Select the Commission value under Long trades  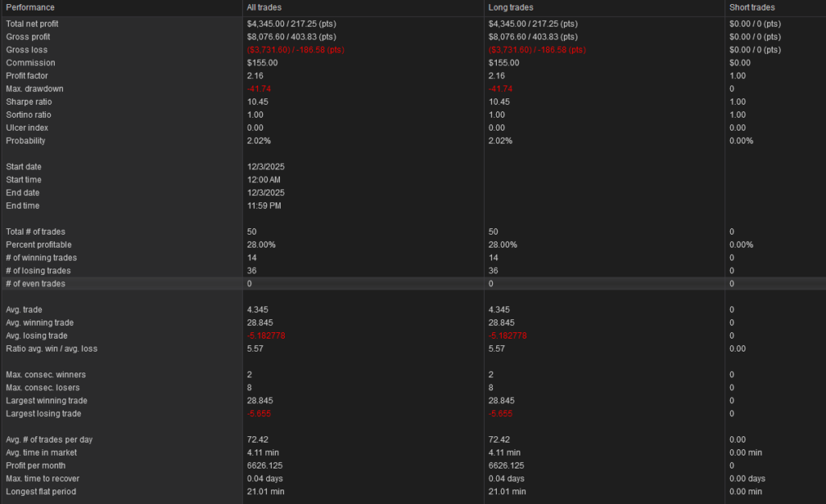(504, 63)
